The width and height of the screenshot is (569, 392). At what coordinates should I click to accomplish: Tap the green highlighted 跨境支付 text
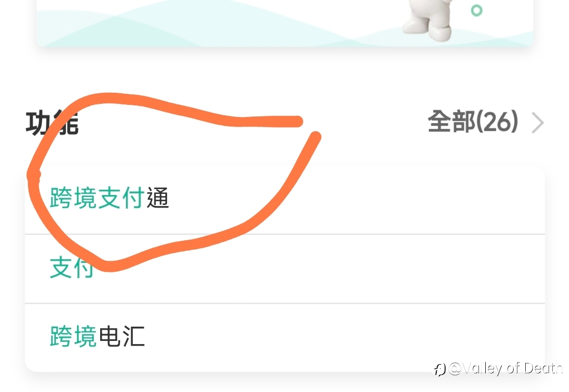[x=97, y=198]
